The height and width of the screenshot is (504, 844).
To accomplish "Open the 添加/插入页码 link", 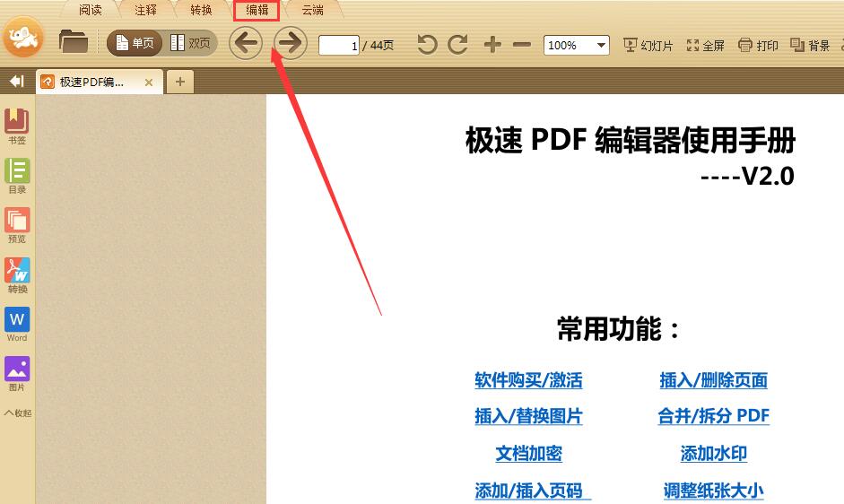I will pos(533,491).
